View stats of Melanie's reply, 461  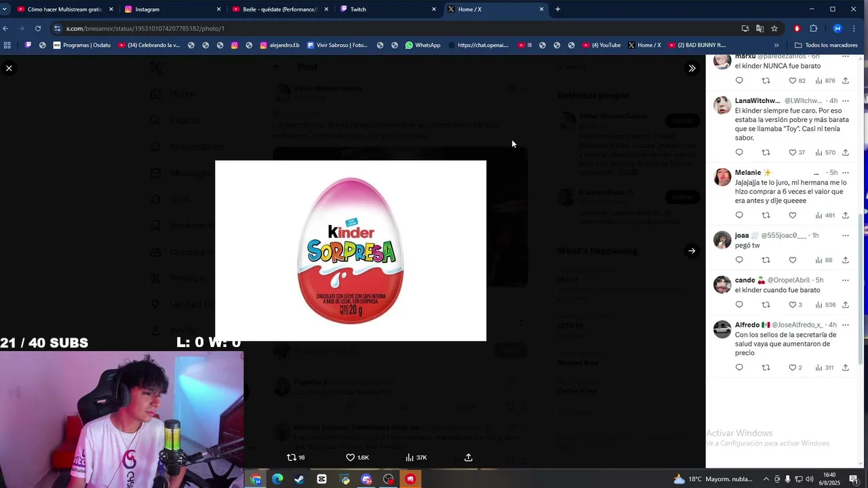point(825,216)
